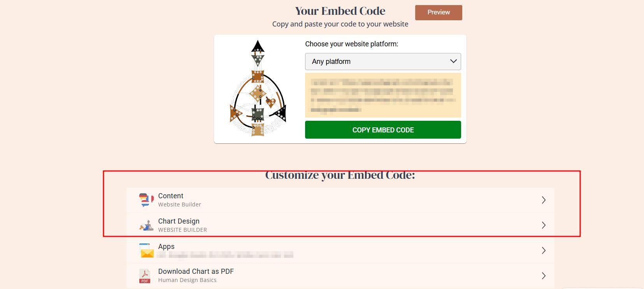Expand the Content row chevron
Screen dimensions: 644x289
544,200
